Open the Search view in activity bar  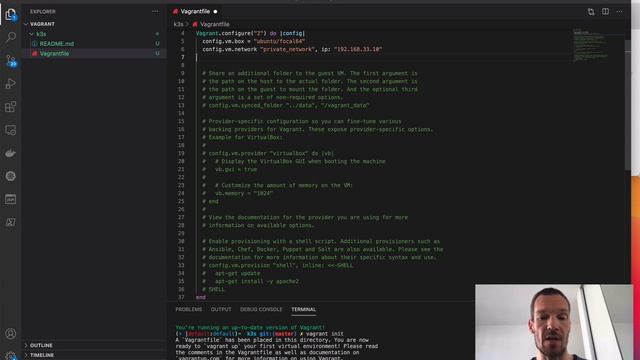click(11, 37)
